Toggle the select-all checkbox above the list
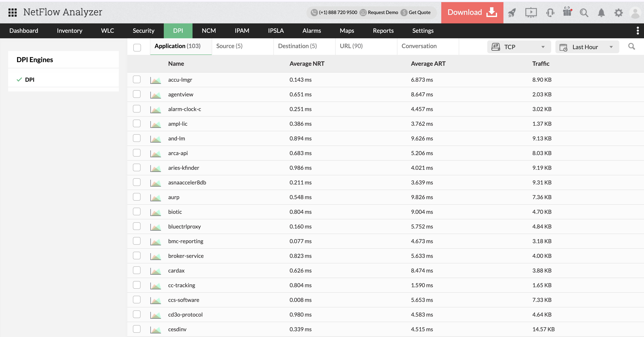 137,47
